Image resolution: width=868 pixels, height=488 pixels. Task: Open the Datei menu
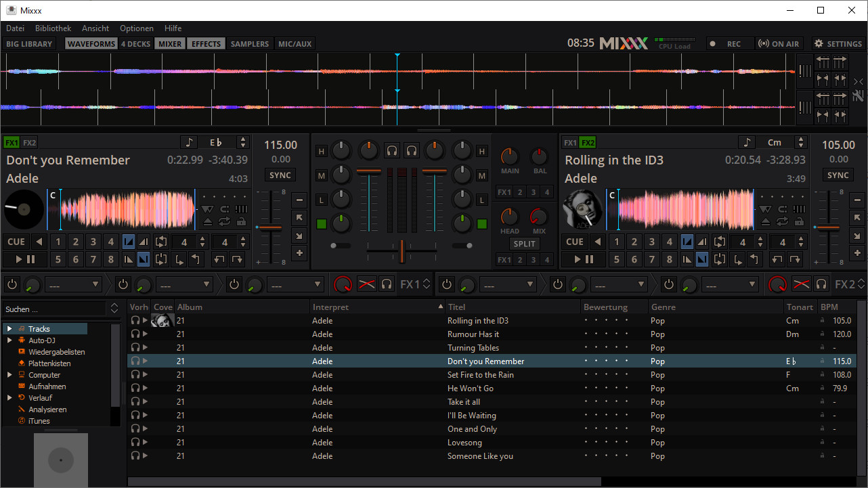pyautogui.click(x=15, y=28)
